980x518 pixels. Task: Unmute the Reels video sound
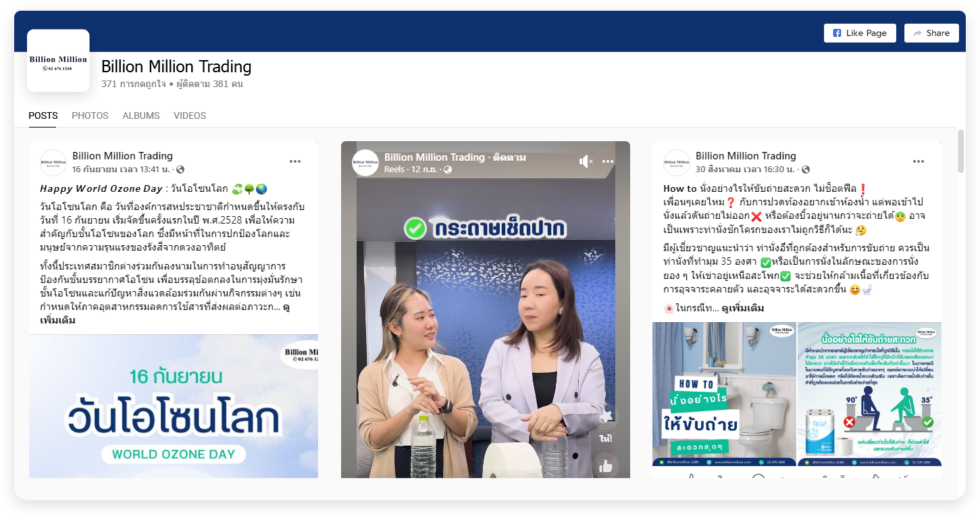[586, 161]
